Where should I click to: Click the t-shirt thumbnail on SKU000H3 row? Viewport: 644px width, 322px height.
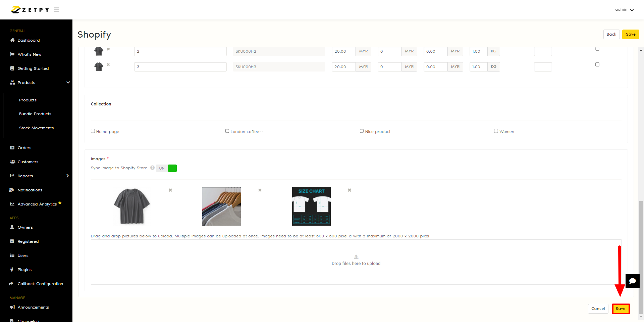[x=99, y=67]
